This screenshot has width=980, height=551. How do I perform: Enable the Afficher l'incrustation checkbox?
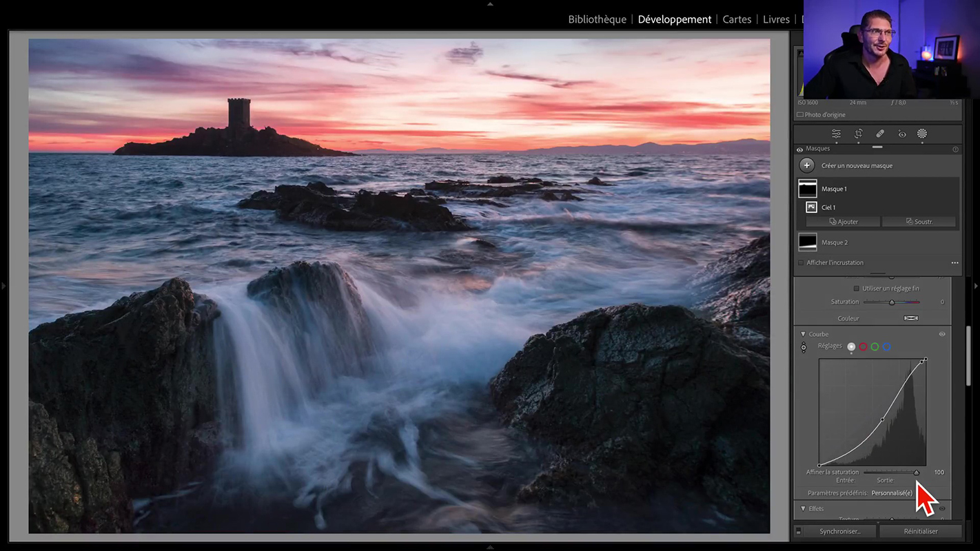click(x=801, y=262)
